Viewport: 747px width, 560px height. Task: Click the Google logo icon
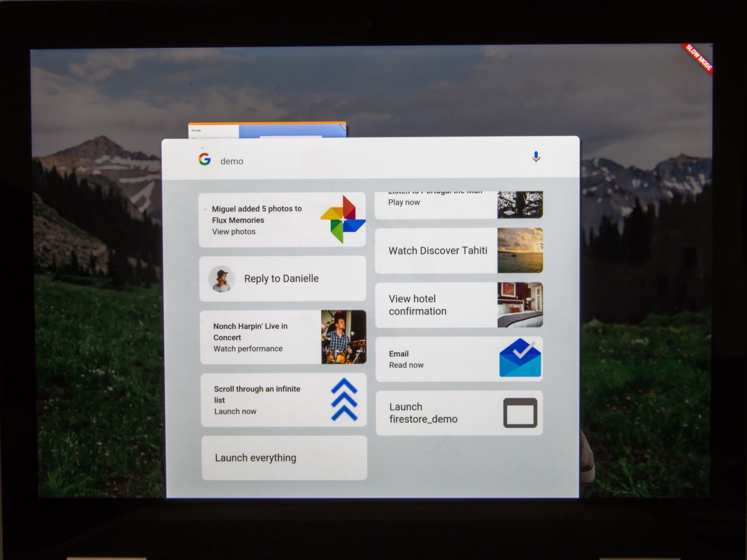[204, 159]
